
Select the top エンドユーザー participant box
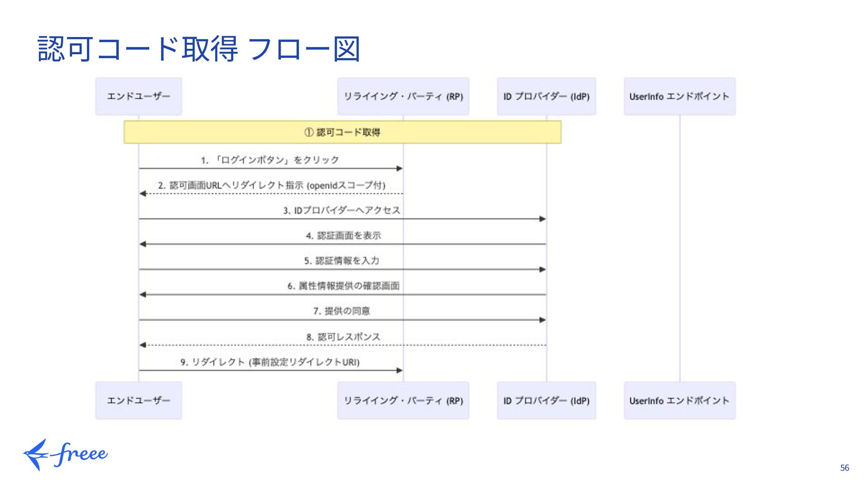point(138,96)
